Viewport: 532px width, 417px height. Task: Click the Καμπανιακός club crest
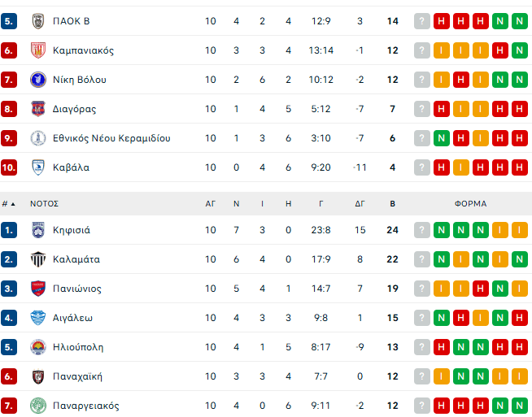(37, 50)
